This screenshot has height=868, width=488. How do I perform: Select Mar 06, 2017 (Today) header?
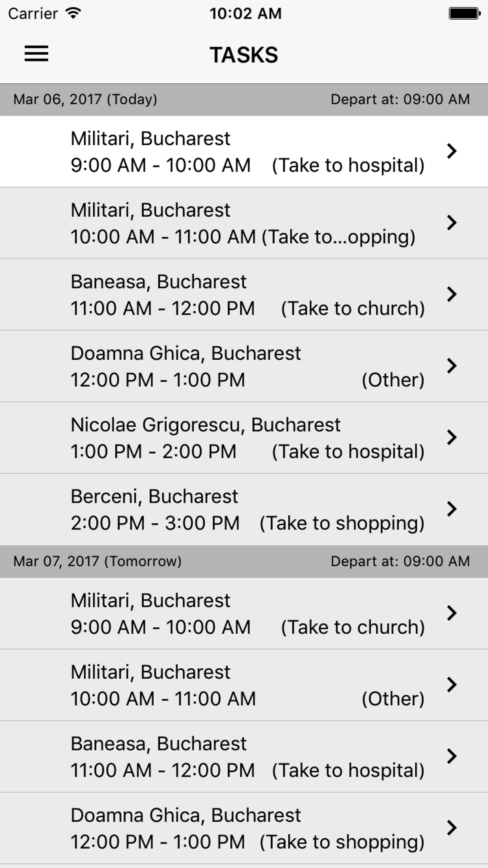85,99
